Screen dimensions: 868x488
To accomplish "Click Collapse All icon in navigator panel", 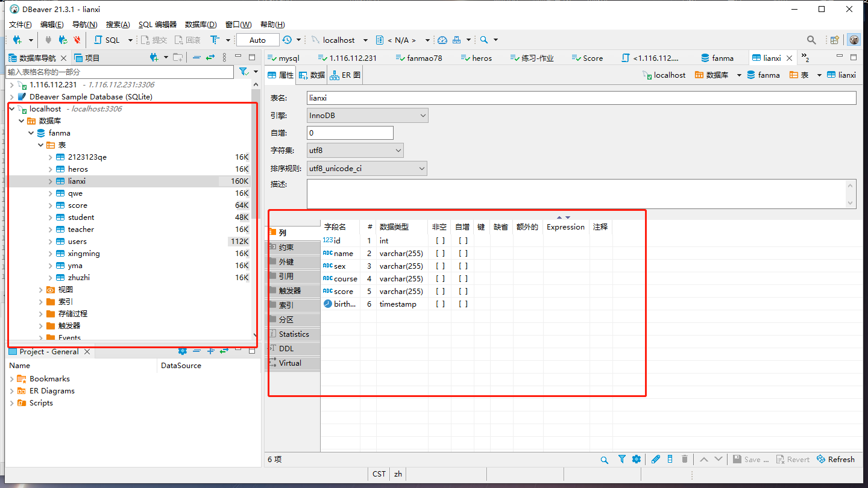I will (197, 57).
